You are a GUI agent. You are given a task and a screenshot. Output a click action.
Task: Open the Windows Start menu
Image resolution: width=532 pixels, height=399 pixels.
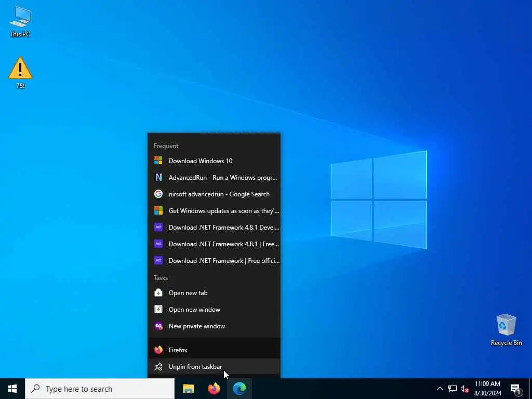[12, 389]
